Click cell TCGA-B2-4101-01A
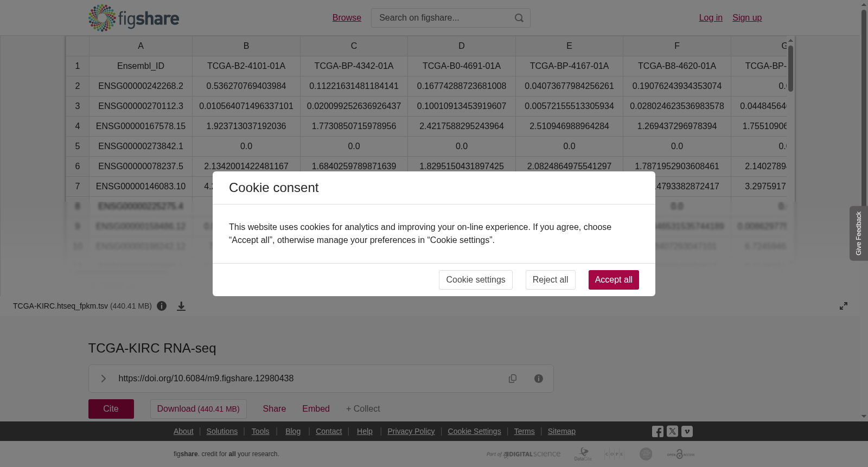The width and height of the screenshot is (868, 467). point(246,66)
